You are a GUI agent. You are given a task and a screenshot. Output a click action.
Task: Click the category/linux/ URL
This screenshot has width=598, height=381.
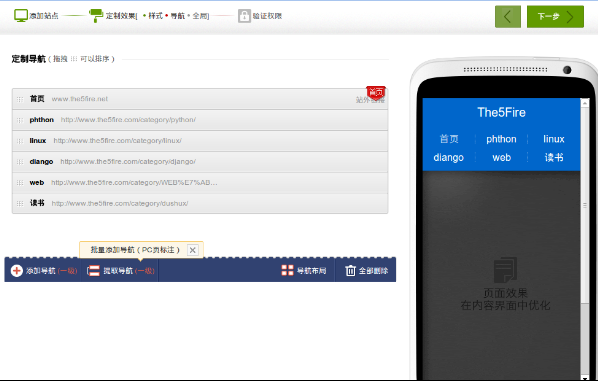coord(117,141)
